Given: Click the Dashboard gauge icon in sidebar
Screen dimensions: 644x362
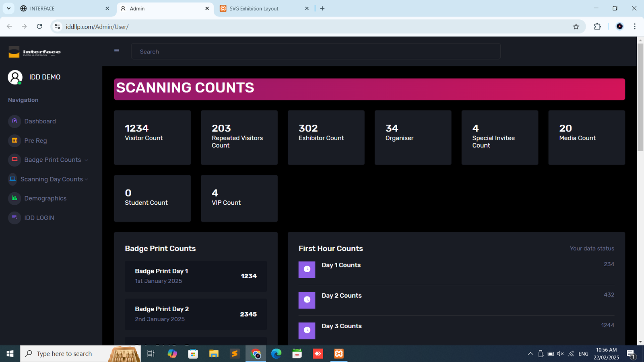Looking at the screenshot, I should 14,121.
